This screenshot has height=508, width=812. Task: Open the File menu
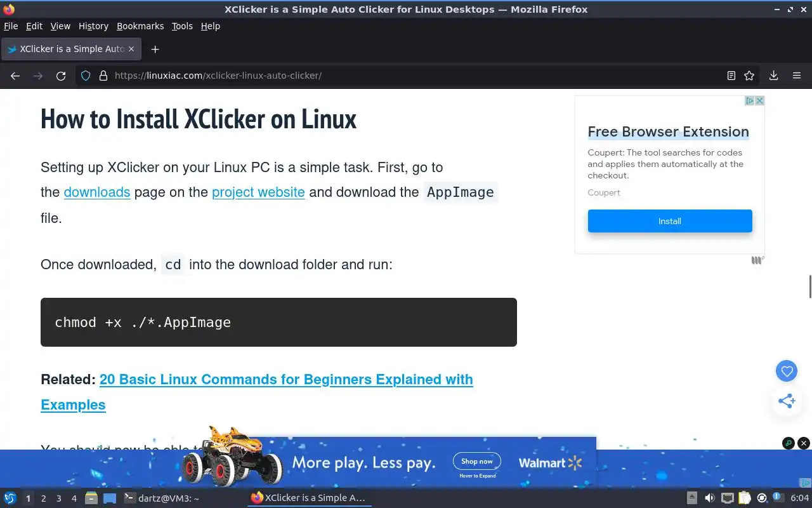11,26
